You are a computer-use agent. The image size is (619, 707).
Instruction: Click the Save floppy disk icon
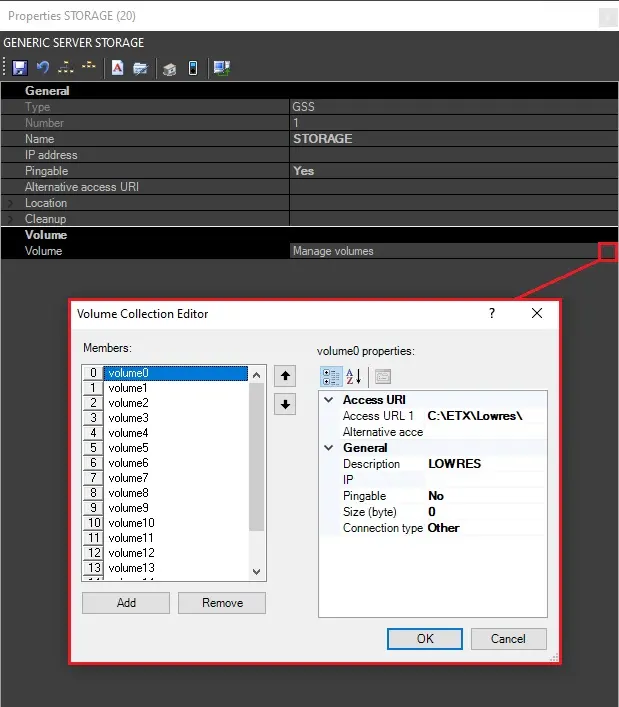20,68
